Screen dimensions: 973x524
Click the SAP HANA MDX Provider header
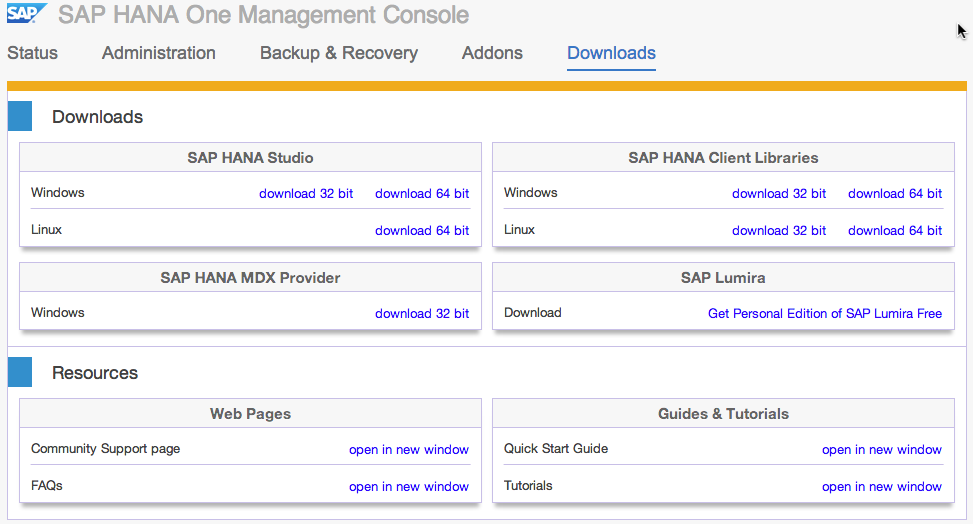(250, 278)
